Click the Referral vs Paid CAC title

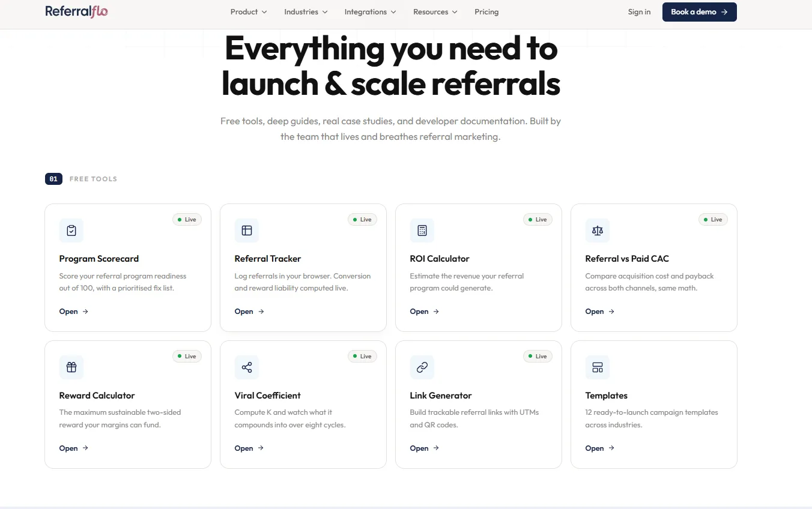627,259
